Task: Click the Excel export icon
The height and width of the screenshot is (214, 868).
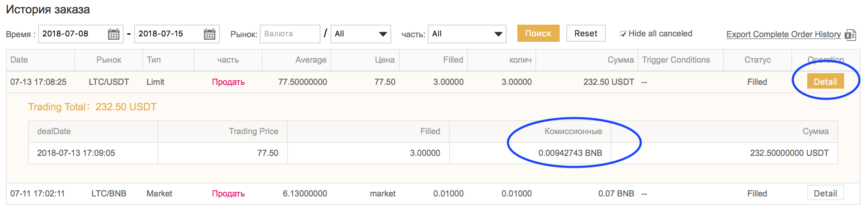Action: (x=850, y=35)
